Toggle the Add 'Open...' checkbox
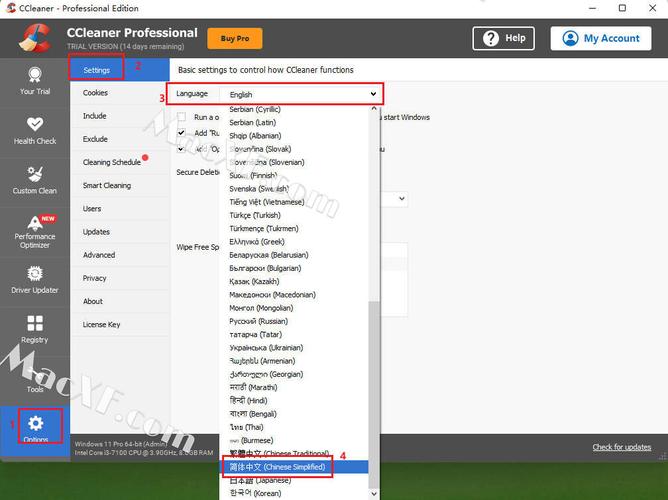This screenshot has height=500, width=668. 181,149
